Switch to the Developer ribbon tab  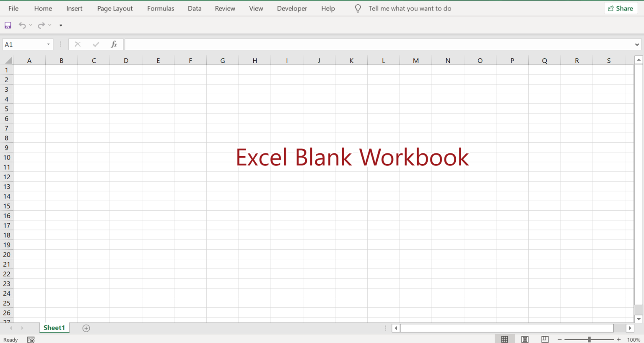click(292, 8)
